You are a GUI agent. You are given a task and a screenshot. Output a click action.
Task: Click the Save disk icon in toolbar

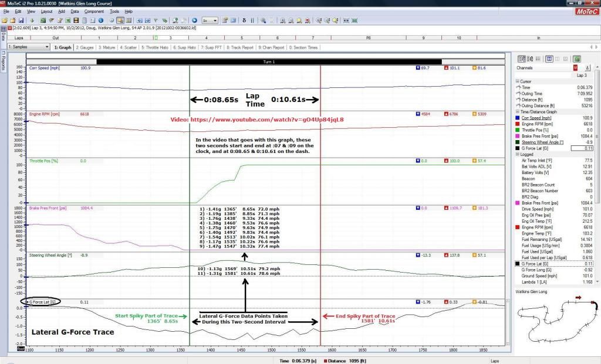[20, 20]
